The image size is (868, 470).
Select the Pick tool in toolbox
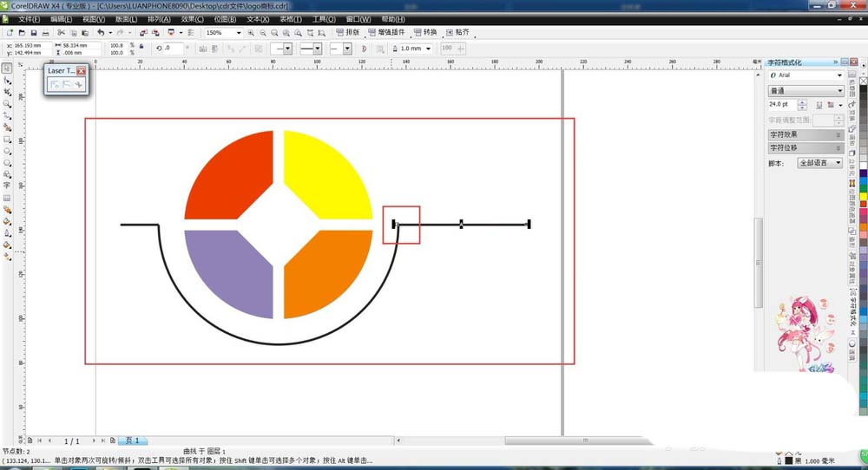pos(7,68)
